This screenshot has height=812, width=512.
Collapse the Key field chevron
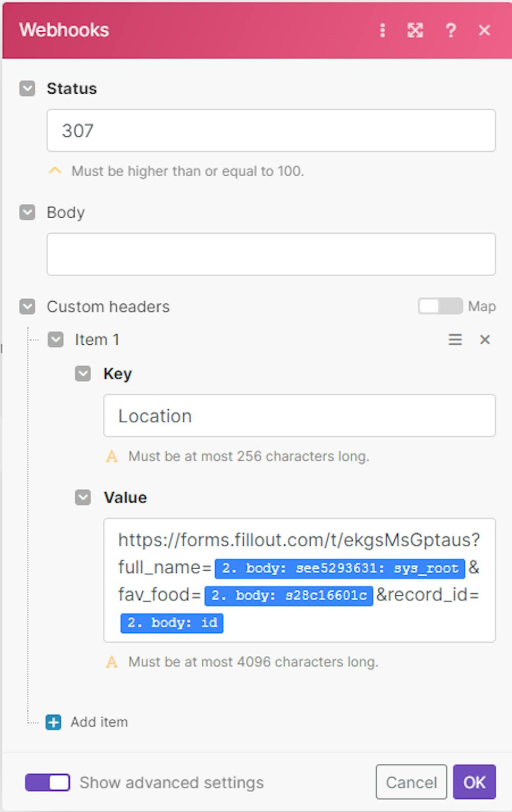(x=83, y=373)
